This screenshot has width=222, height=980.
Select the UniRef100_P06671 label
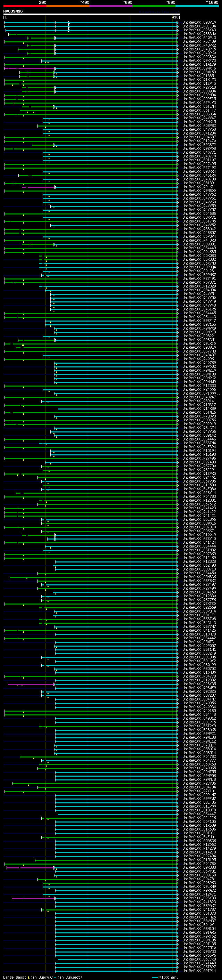coord(199,531)
